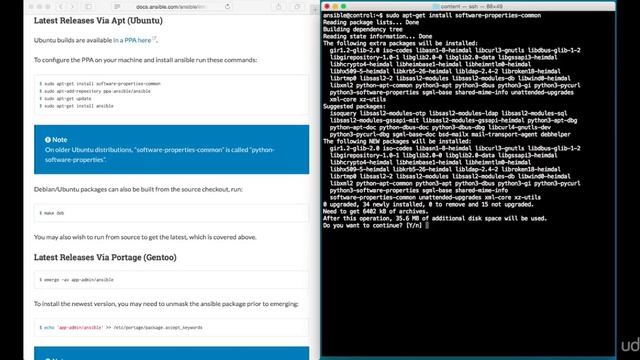Click 'sudo apt-get update' code line

tap(65, 98)
